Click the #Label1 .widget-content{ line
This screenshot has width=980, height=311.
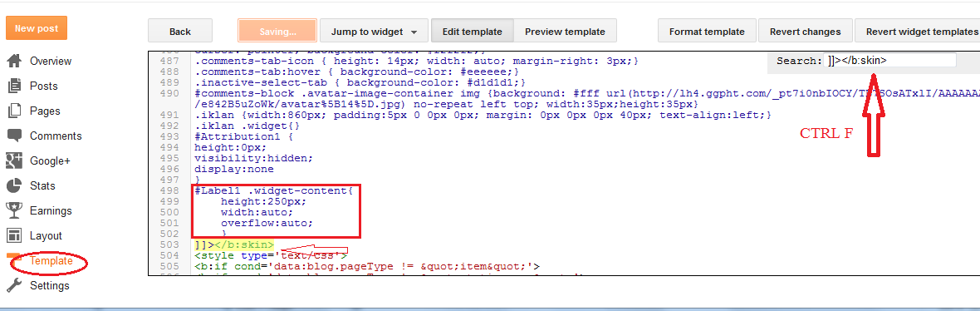tap(274, 190)
